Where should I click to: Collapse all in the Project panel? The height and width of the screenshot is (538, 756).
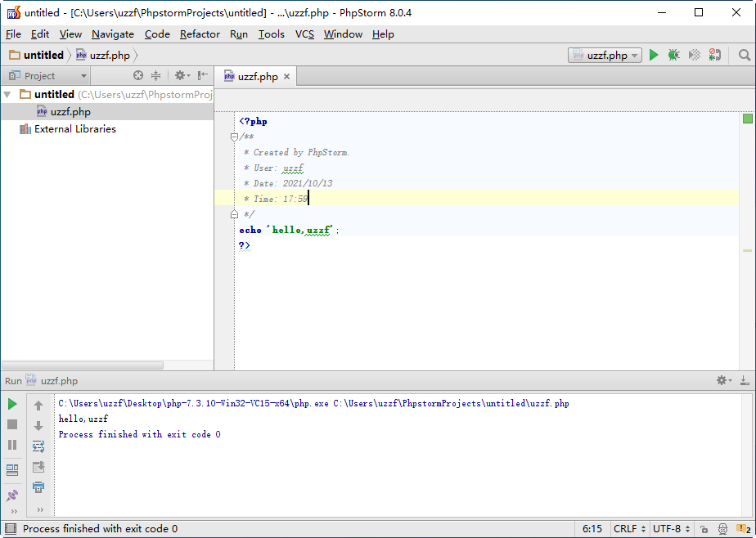click(x=155, y=75)
